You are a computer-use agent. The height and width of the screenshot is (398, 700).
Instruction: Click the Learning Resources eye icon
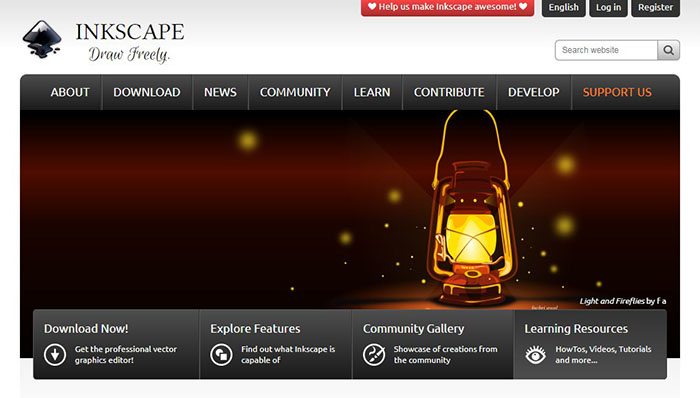click(x=535, y=355)
